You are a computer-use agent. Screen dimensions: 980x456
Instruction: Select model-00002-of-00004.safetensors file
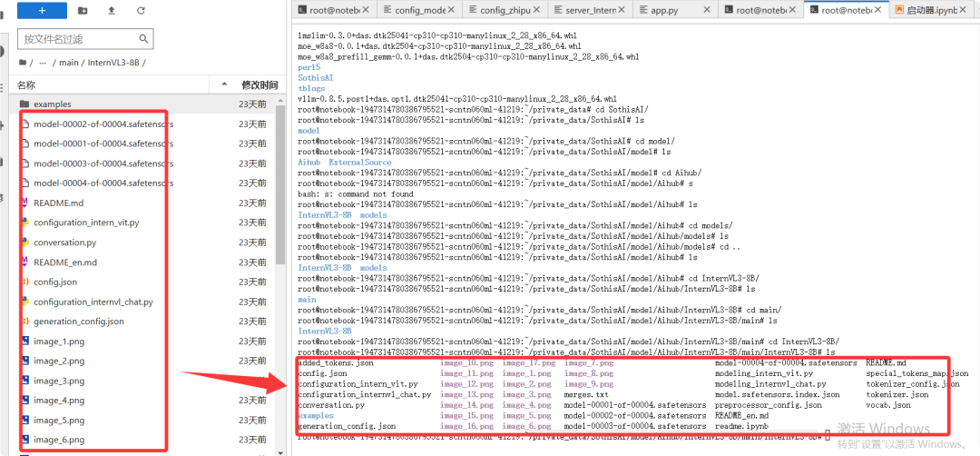[x=103, y=124]
